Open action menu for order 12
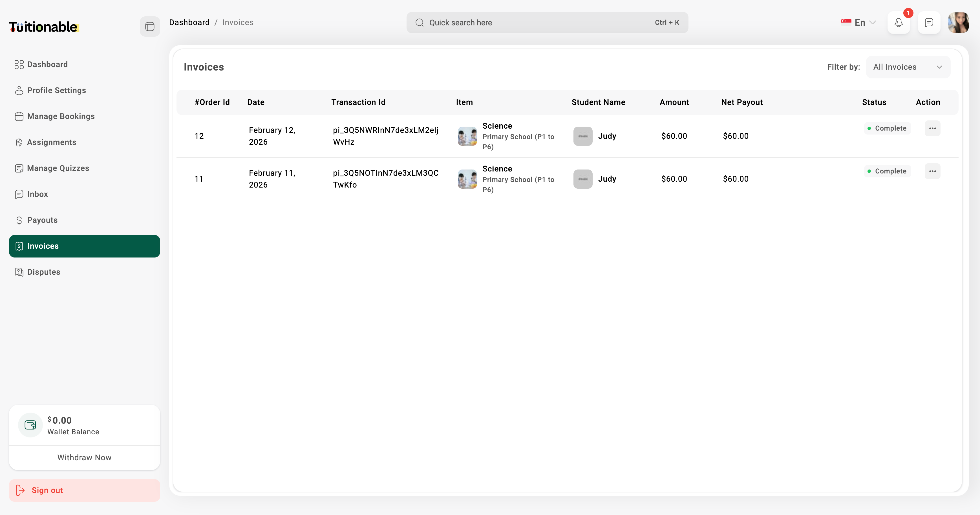Viewport: 980px width, 515px height. [x=932, y=128]
